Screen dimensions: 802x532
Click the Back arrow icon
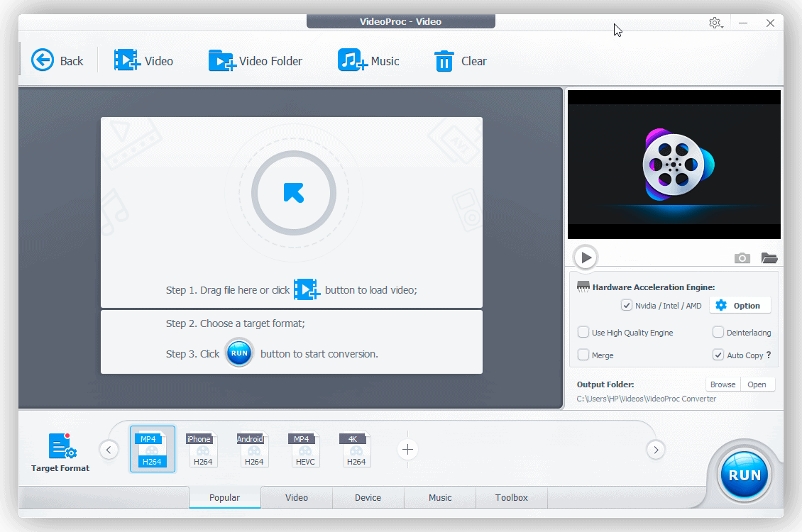(x=43, y=60)
